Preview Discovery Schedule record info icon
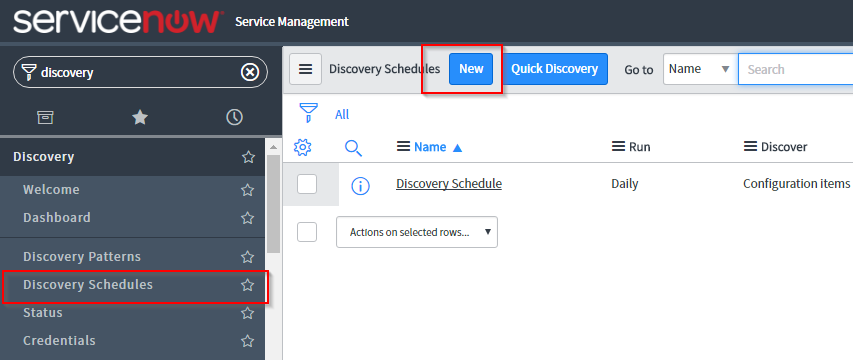The width and height of the screenshot is (853, 360). [x=360, y=186]
